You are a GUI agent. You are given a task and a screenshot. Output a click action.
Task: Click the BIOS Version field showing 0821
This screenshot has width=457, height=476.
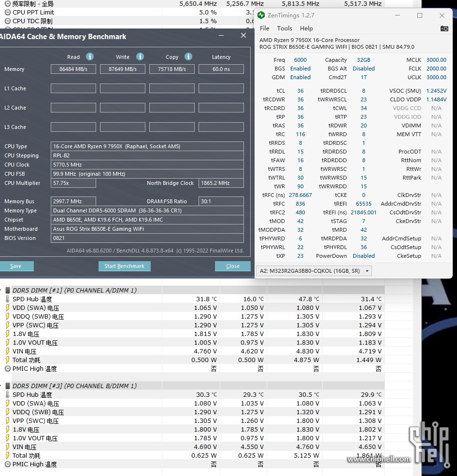(x=147, y=238)
